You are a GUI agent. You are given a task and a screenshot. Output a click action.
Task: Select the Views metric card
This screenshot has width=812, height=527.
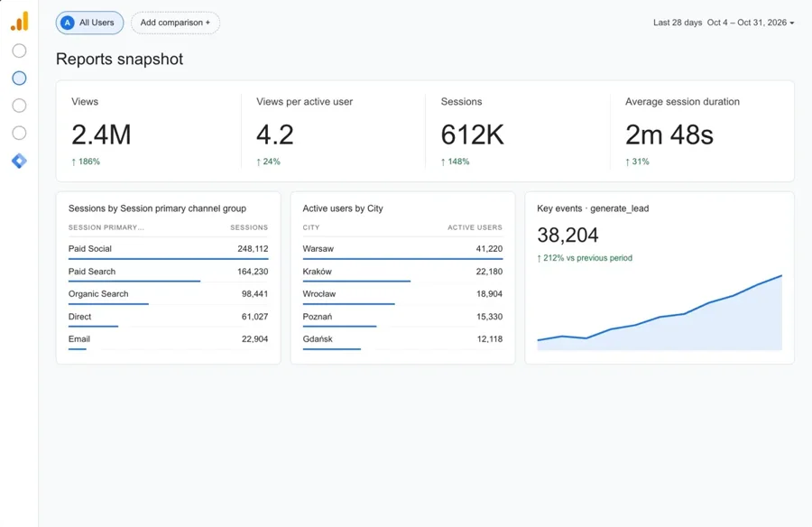[149, 131]
